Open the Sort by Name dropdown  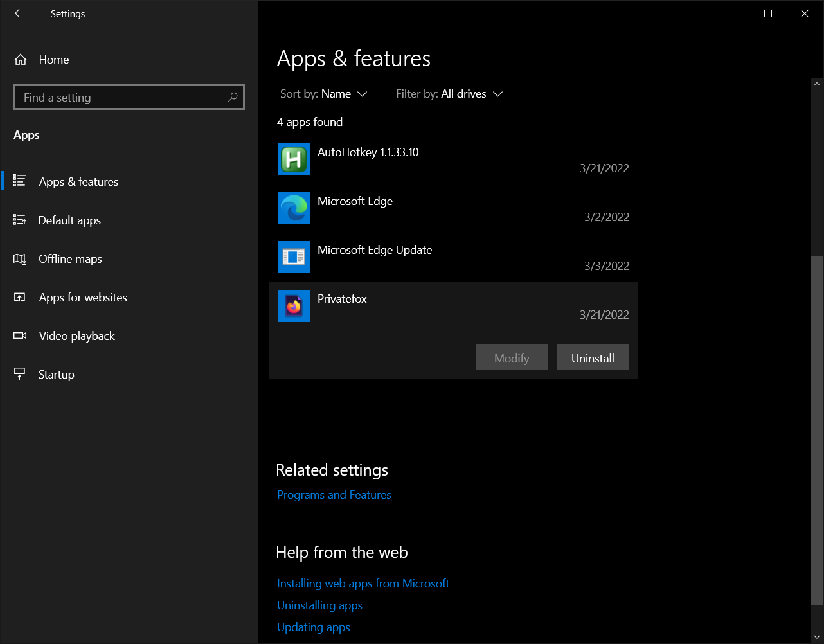point(324,94)
